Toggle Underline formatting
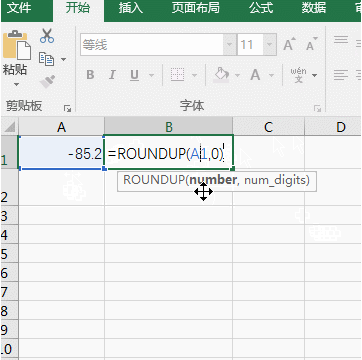Image resolution: width=362 pixels, height=360 pixels. 134,75
